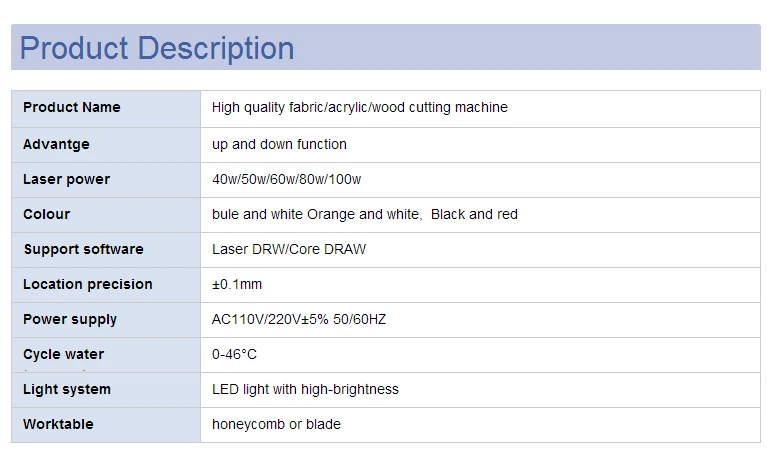Click the Black and red colour text
The image size is (767, 456).
click(474, 214)
